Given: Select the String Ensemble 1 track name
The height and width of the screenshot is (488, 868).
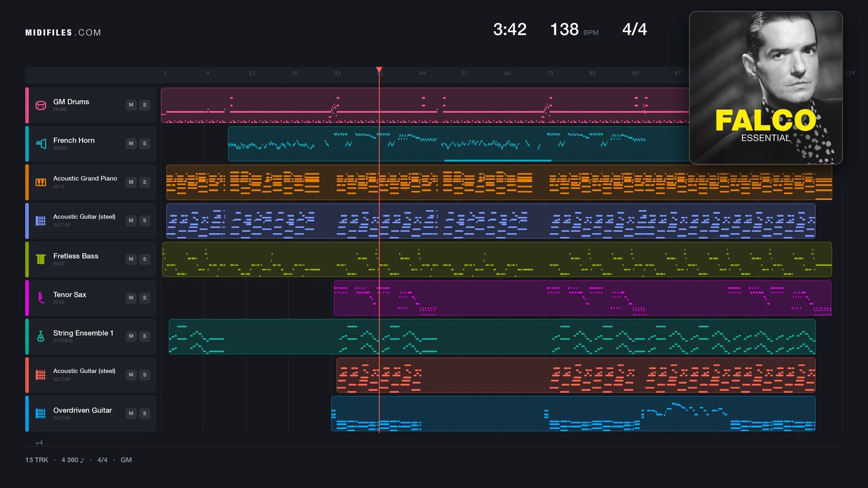Looking at the screenshot, I should click(x=83, y=333).
